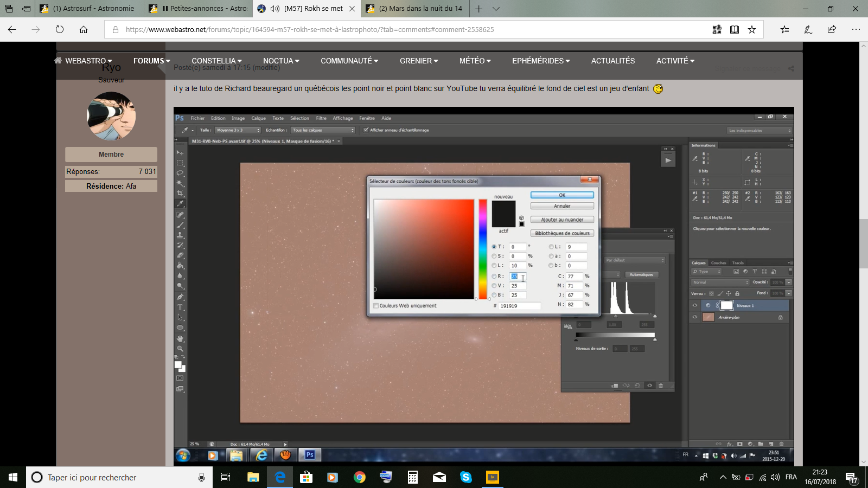
Task: Select the Hand tool
Action: point(180,338)
